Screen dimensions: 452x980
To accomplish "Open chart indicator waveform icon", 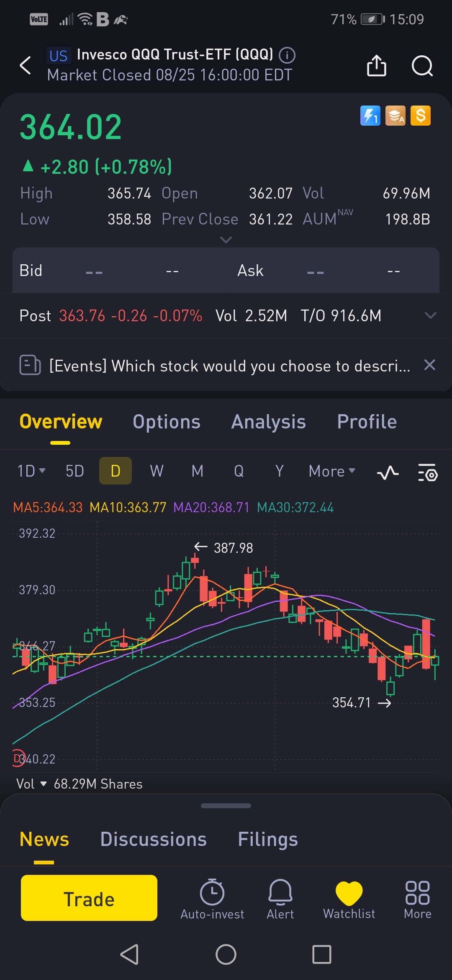I will (388, 473).
